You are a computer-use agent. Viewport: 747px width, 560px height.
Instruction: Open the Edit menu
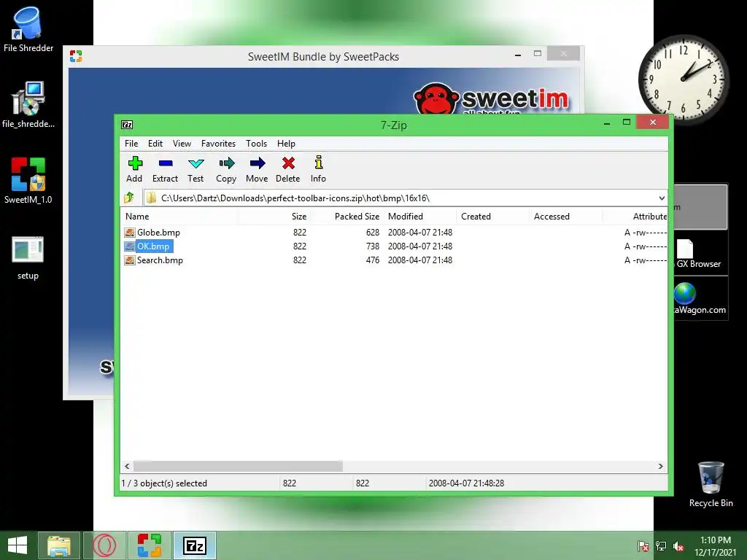tap(155, 144)
